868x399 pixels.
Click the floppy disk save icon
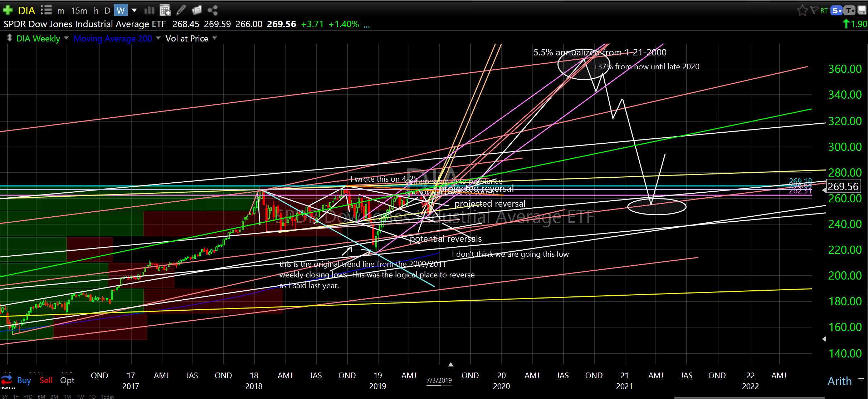862,10
